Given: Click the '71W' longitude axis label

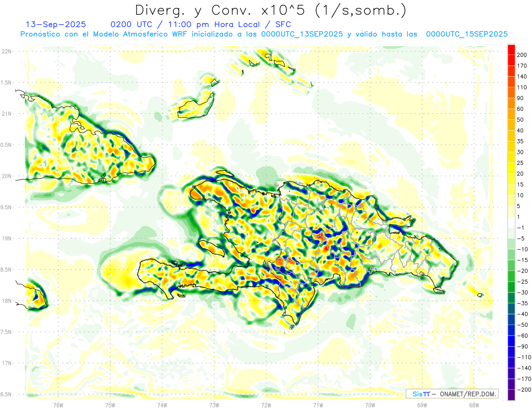Looking at the screenshot, I should pyautogui.click(x=318, y=404).
